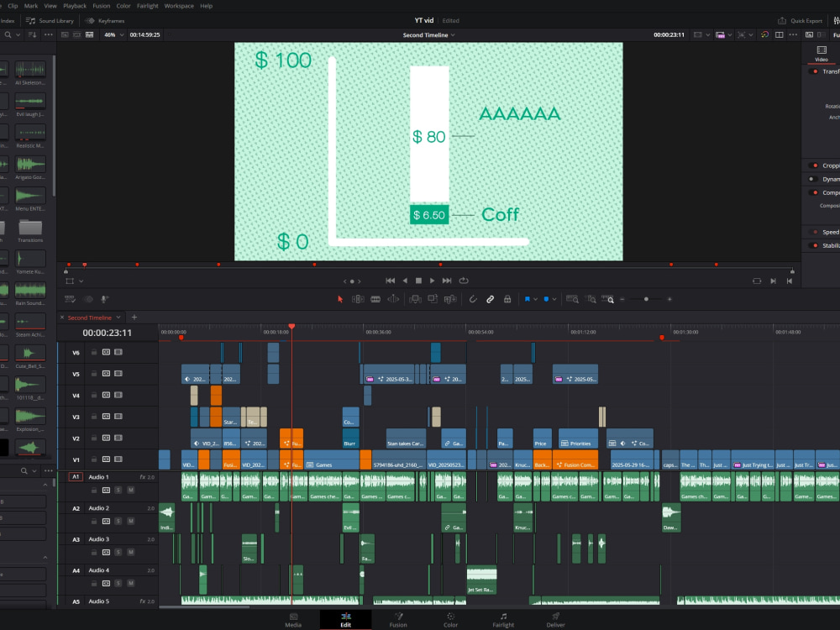Switch to the Fusion page
This screenshot has width=840, height=630.
pos(398,620)
